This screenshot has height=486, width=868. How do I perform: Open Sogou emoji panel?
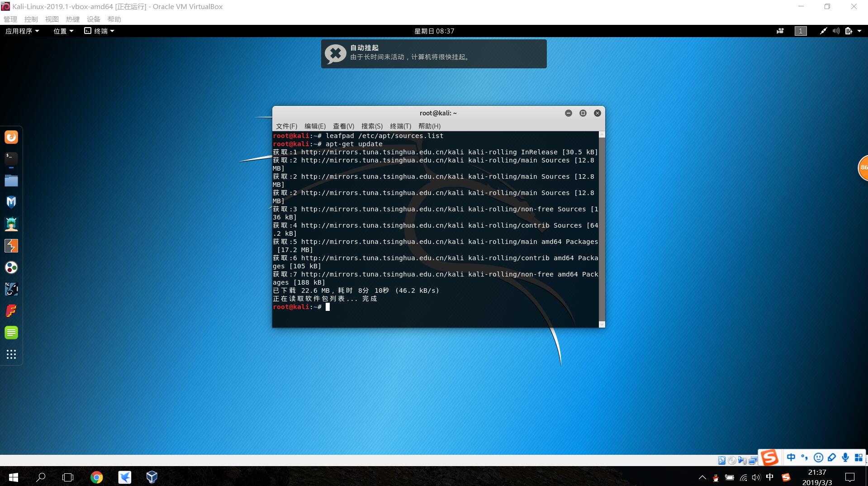[818, 457]
